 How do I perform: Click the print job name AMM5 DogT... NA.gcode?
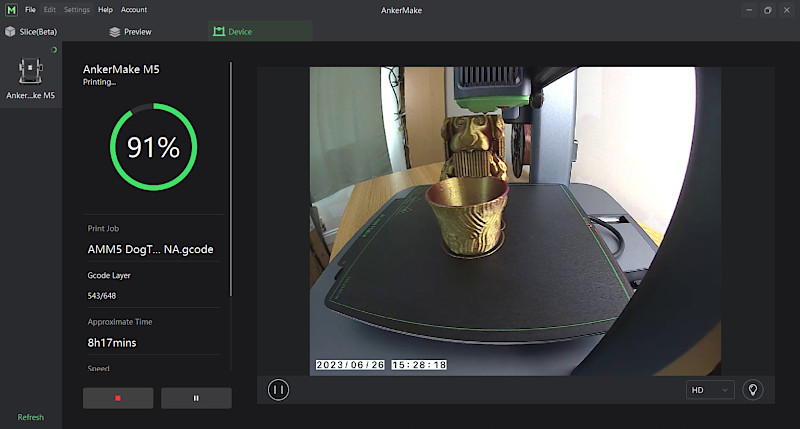[151, 249]
